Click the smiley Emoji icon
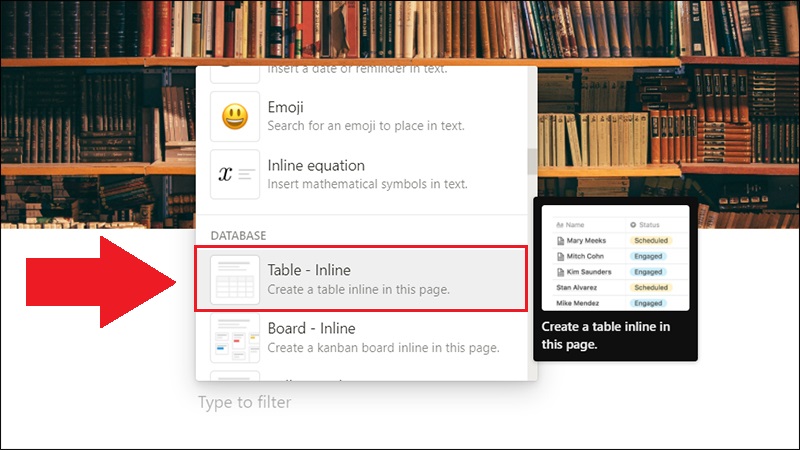Image resolution: width=800 pixels, height=450 pixels. 235,116
